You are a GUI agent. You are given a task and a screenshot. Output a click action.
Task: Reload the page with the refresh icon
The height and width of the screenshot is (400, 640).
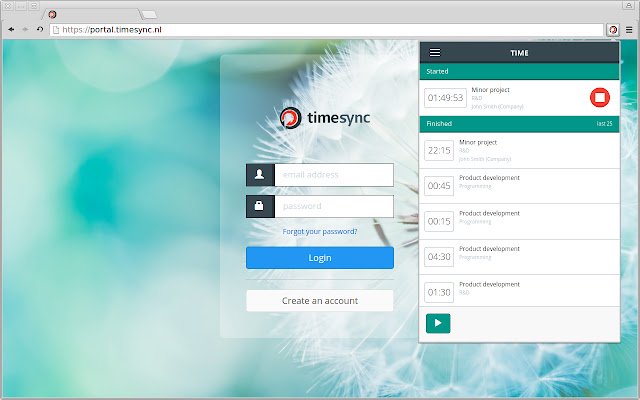[40, 29]
